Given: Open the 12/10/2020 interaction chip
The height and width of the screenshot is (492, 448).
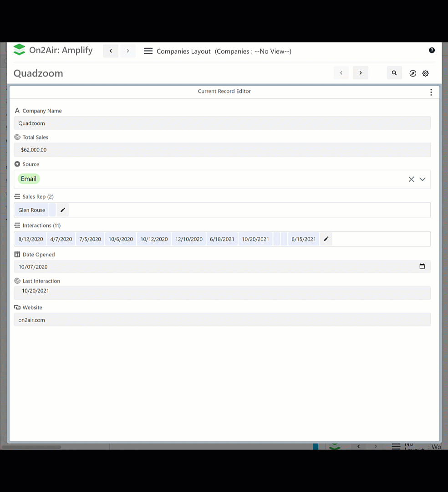Looking at the screenshot, I should point(189,239).
